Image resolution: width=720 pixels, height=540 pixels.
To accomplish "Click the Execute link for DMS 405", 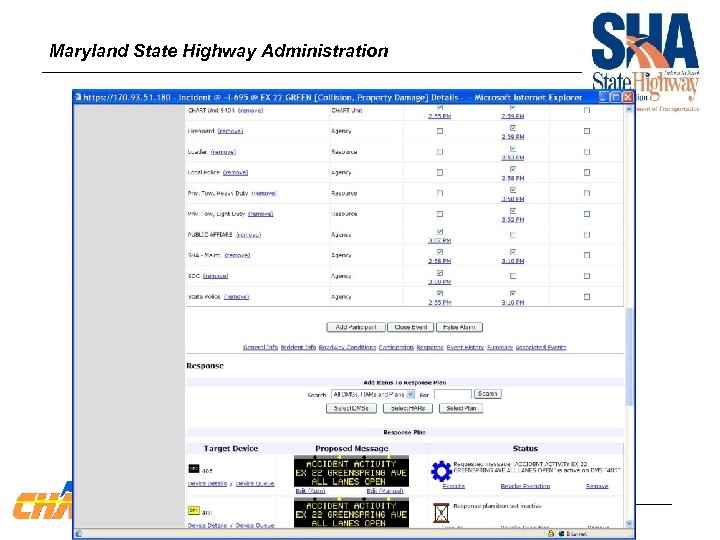I will click(454, 486).
